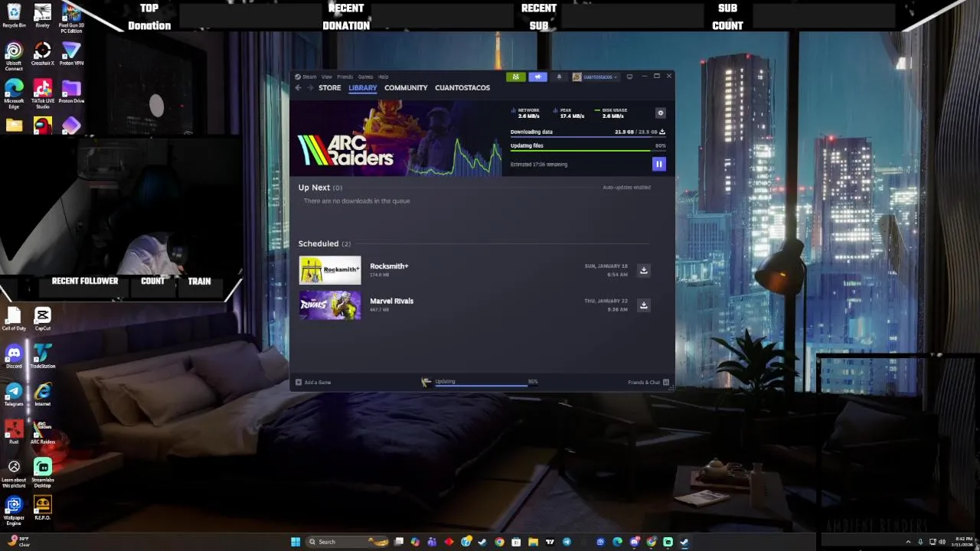This screenshot has height=551, width=980.
Task: Click download icon next to Marvel Rivals
Action: pyautogui.click(x=643, y=305)
